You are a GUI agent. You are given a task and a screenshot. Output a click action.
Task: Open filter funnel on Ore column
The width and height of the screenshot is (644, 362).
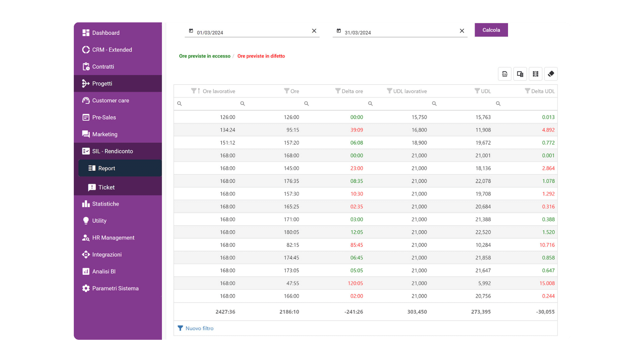point(286,91)
